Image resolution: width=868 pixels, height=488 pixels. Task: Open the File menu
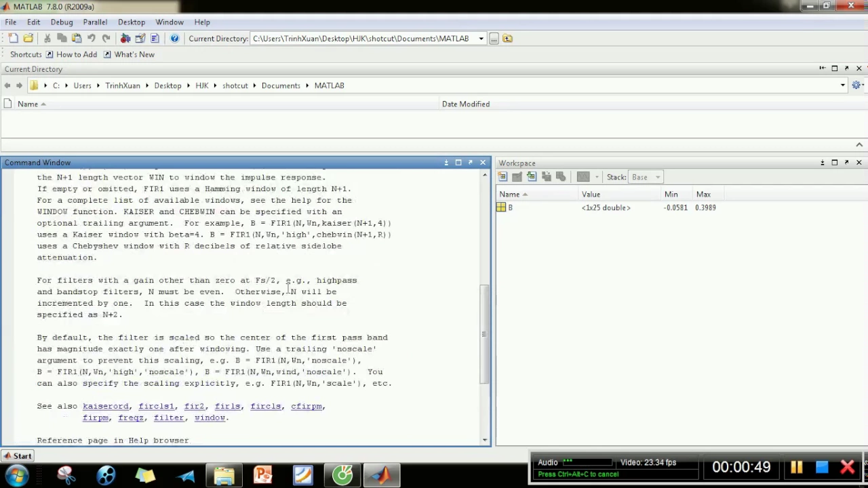11,22
